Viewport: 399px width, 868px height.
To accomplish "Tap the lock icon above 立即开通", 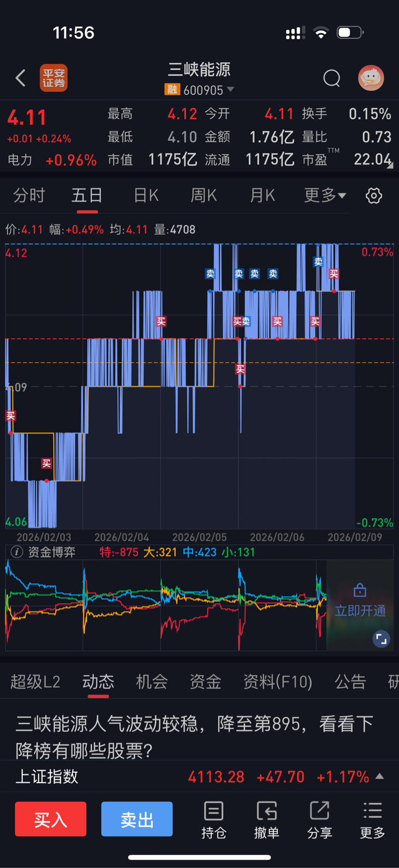I will coord(360,590).
